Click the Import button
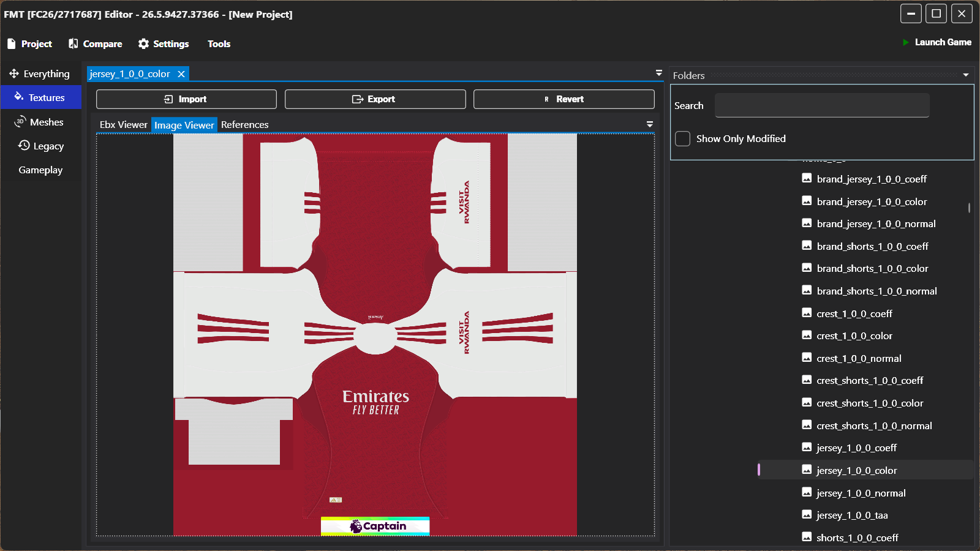The height and width of the screenshot is (551, 980). pos(186,99)
